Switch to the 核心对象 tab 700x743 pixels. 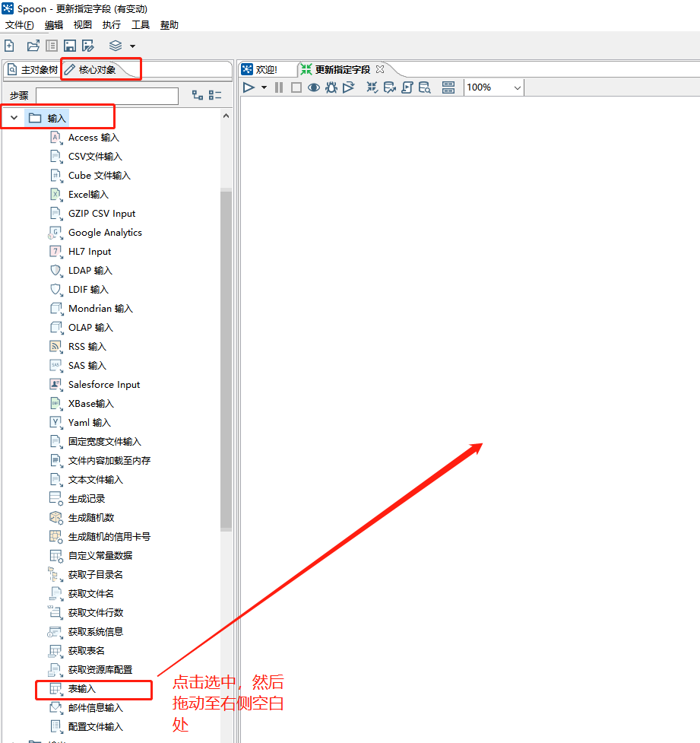[91, 70]
